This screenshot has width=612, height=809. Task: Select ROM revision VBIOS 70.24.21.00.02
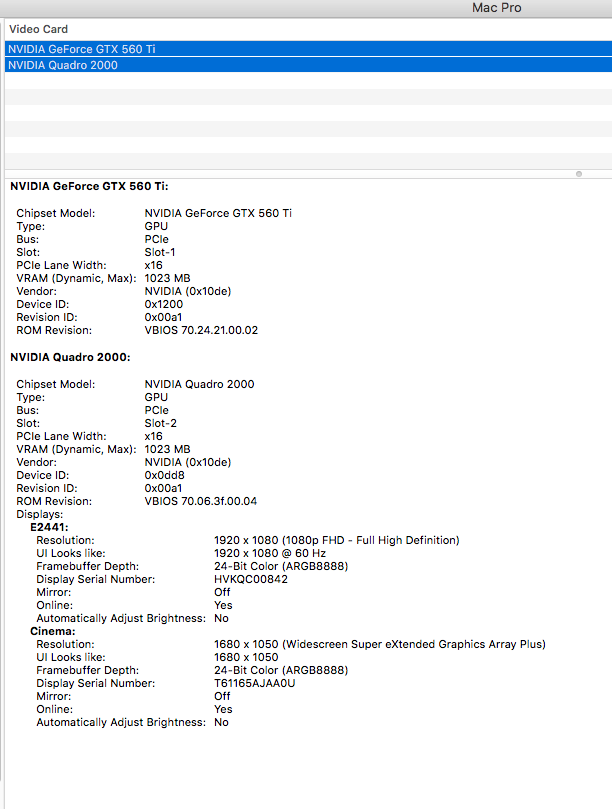point(201,330)
